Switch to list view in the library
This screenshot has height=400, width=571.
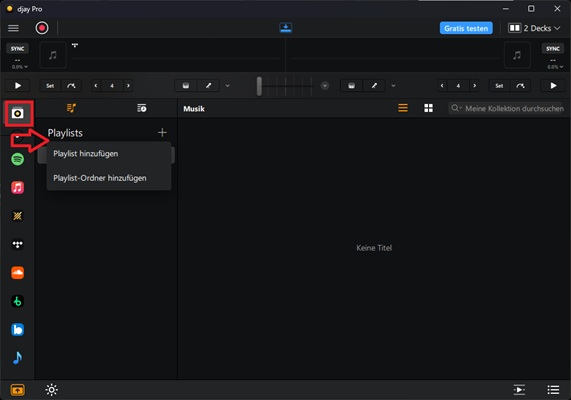pyautogui.click(x=403, y=108)
